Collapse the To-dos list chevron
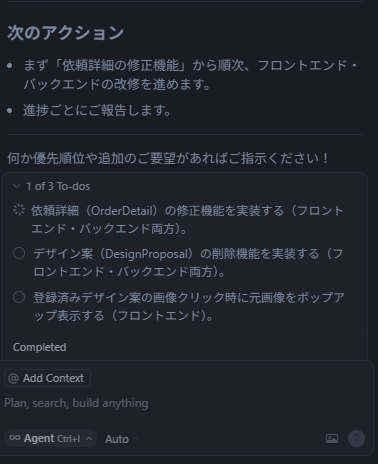 (16, 186)
